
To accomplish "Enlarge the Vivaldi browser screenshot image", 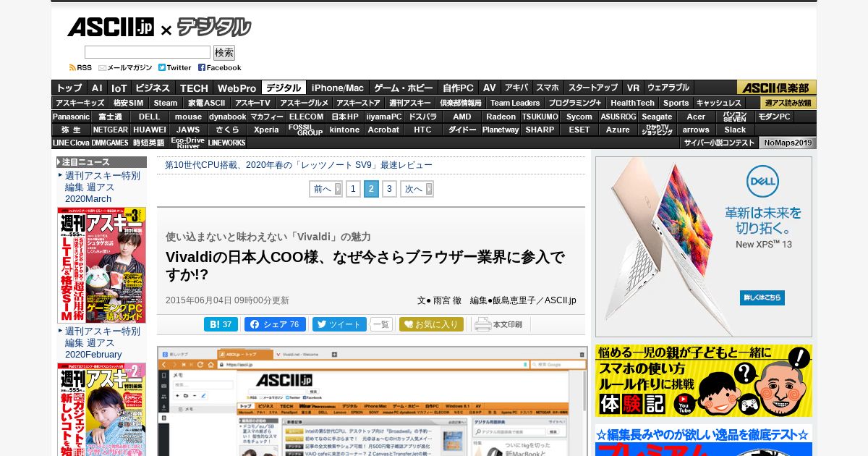I will [x=372, y=401].
